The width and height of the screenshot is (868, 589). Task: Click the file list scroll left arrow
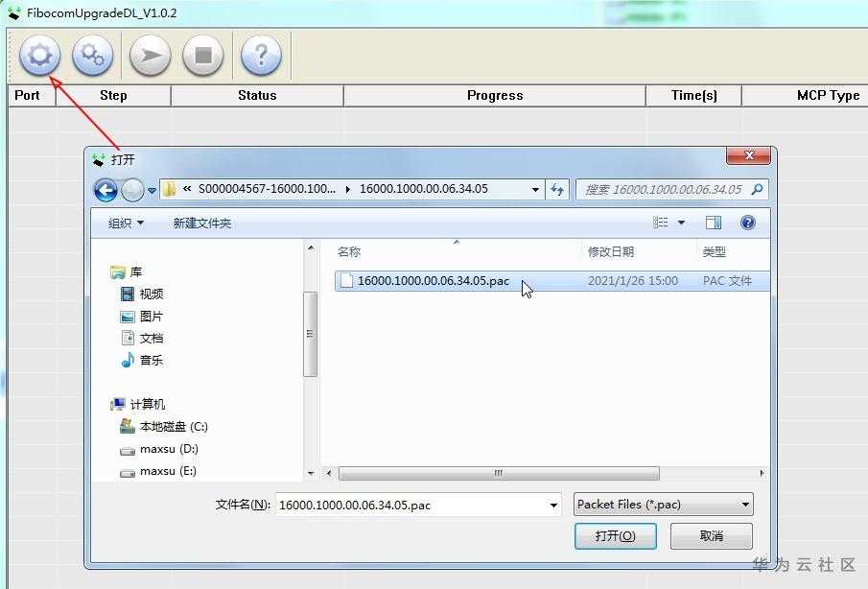(329, 473)
